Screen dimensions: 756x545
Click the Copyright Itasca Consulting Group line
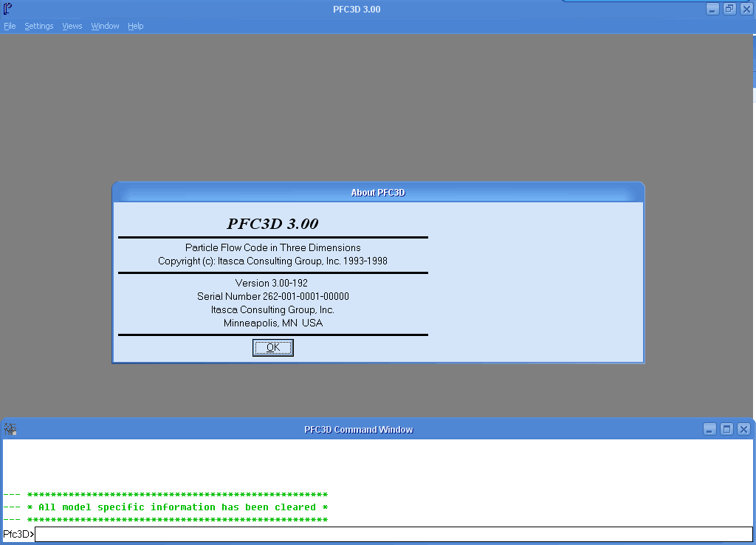(x=273, y=261)
